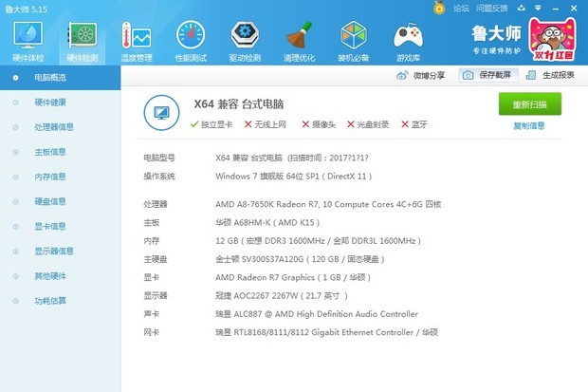The width and height of the screenshot is (588, 392).
Task: Open the title bar dropdown menu arrow
Action: pyautogui.click(x=538, y=8)
